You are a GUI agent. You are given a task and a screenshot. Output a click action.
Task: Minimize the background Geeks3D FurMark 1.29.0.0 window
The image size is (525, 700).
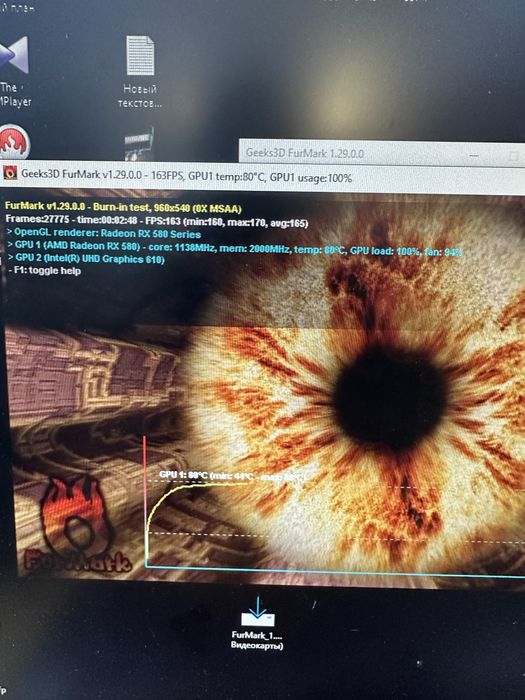click(x=475, y=155)
